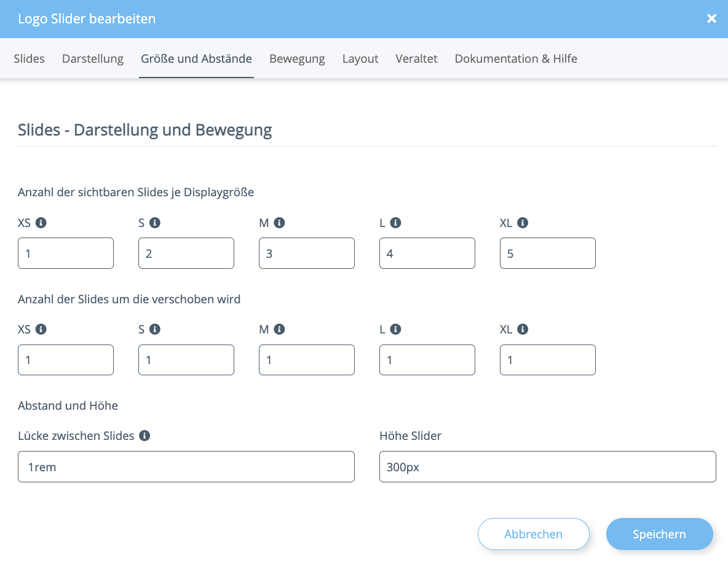Click label Anzahl der Slides um die verschoben wird
Viewport: 728px width, 566px height.
[x=129, y=299]
